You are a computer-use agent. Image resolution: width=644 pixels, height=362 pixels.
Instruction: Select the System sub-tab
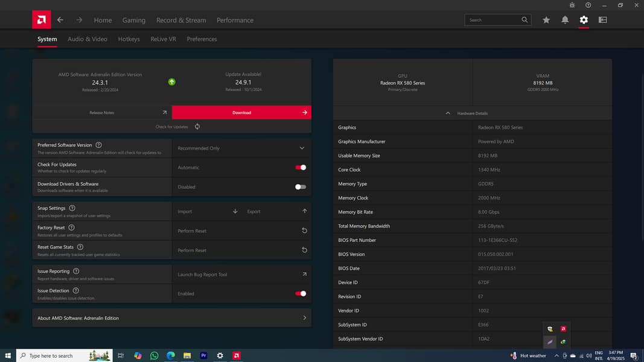pos(47,39)
